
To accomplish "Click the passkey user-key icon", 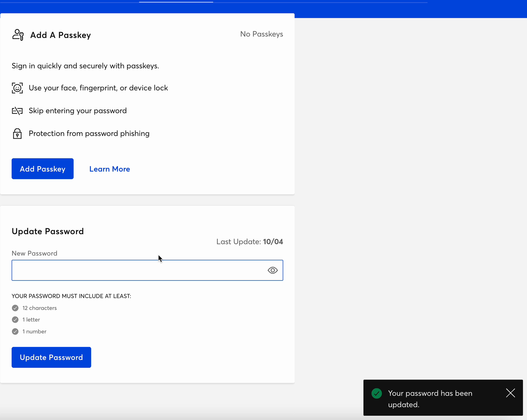I will coord(18,35).
